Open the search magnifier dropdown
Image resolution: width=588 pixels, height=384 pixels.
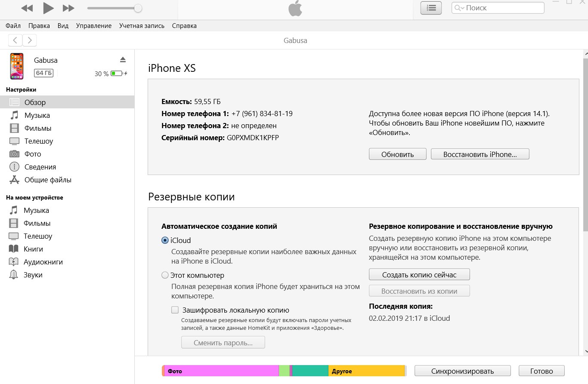(460, 8)
